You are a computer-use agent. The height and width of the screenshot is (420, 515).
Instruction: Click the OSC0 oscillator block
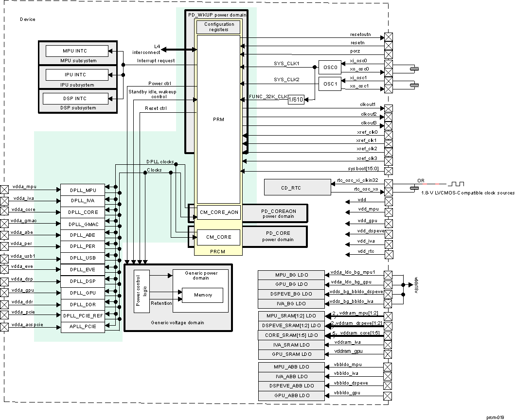coord(330,67)
